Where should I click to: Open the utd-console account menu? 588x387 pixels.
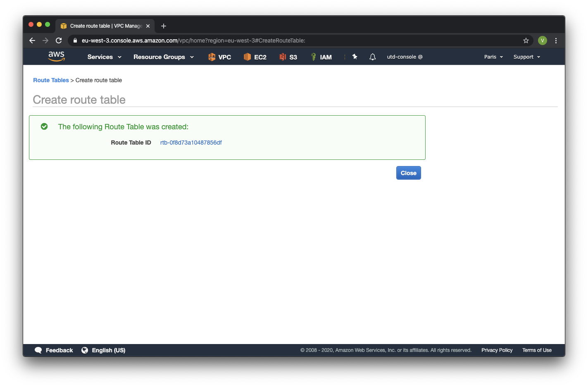[405, 57]
